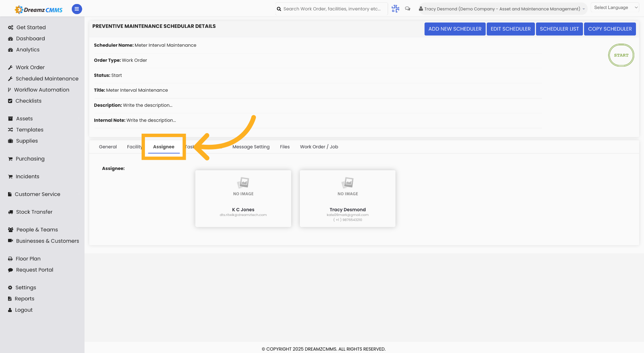Click the Get Started gears icon
Image resolution: width=644 pixels, height=353 pixels.
click(x=11, y=28)
